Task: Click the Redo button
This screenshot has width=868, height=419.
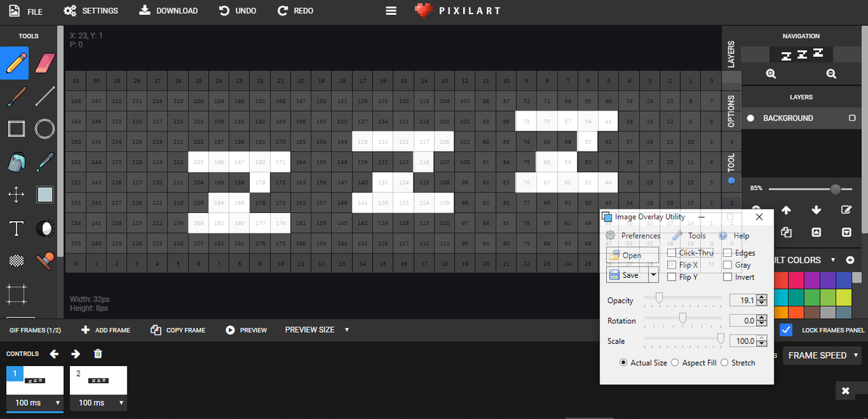Action: 296,11
